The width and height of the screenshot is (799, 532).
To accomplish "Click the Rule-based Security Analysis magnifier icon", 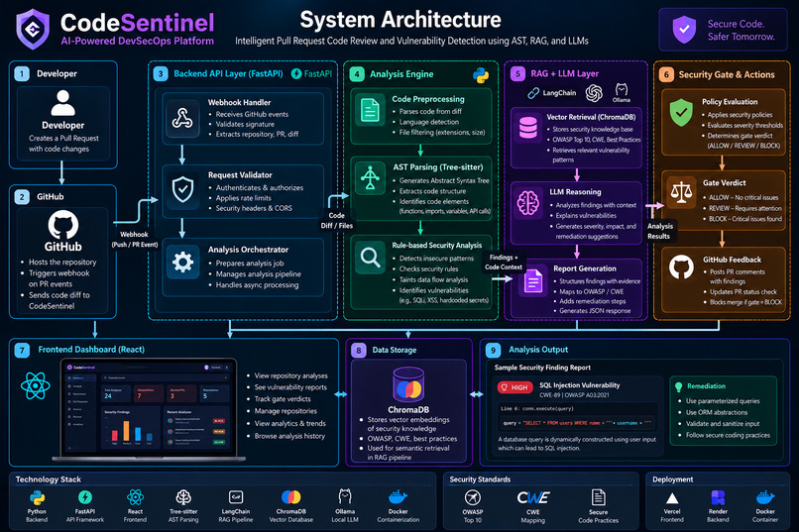I will click(370, 258).
